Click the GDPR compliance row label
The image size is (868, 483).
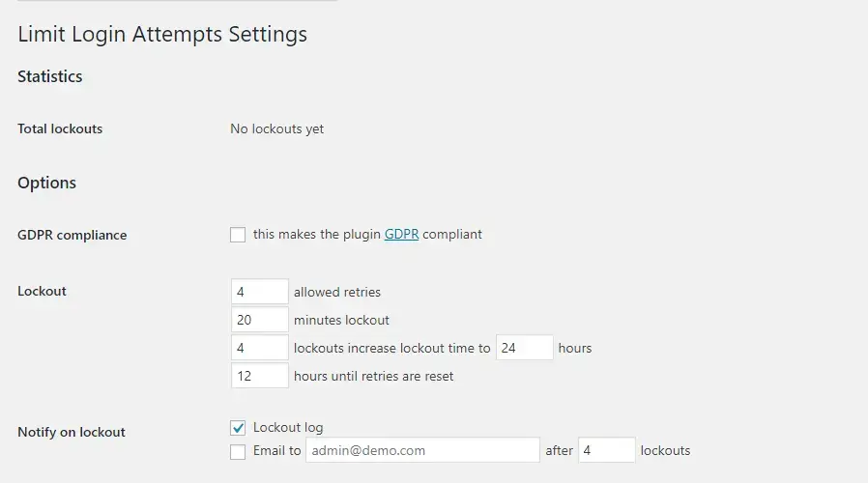click(72, 235)
